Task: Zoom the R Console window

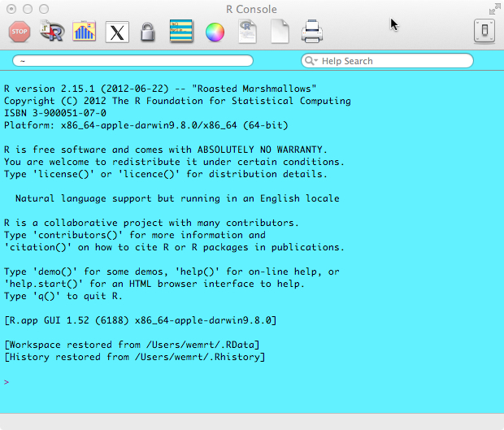Action: (x=43, y=9)
